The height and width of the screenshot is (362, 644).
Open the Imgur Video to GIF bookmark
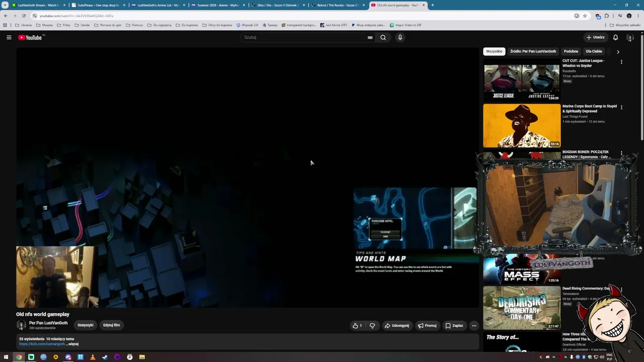[x=406, y=25]
